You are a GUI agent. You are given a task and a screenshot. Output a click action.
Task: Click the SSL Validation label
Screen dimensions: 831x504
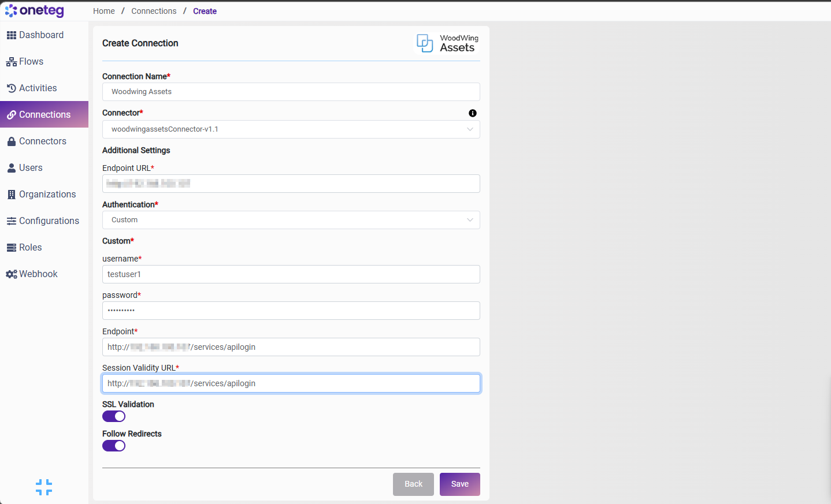(128, 404)
